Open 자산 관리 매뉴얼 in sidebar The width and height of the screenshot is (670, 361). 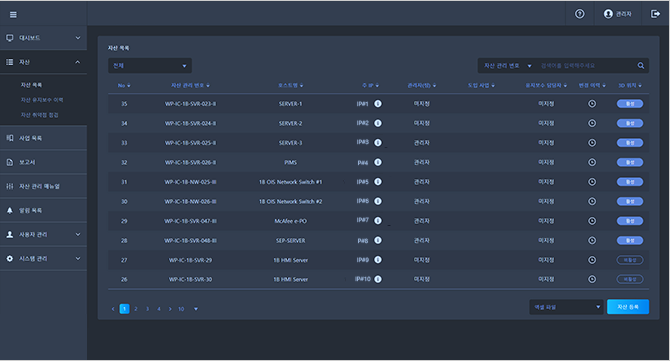pyautogui.click(x=43, y=186)
